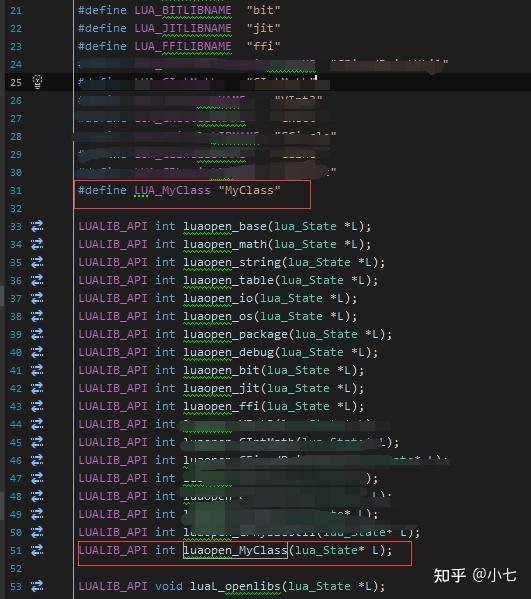Click the "bit" string literal

point(263,10)
